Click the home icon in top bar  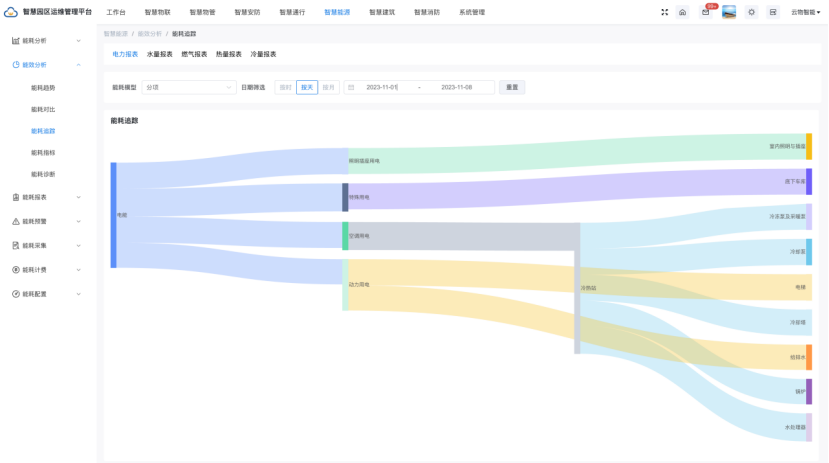click(x=682, y=12)
